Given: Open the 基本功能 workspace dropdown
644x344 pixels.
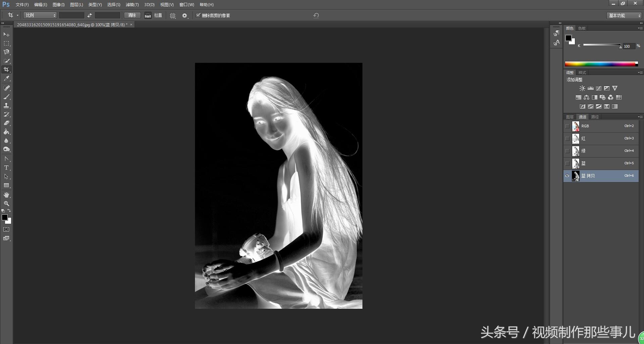Looking at the screenshot, I should tap(624, 15).
